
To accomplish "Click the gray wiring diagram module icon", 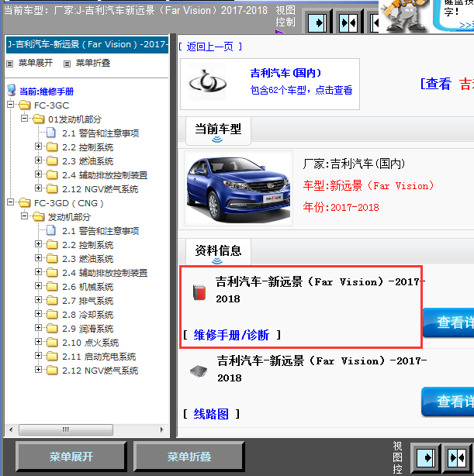I will [x=199, y=371].
